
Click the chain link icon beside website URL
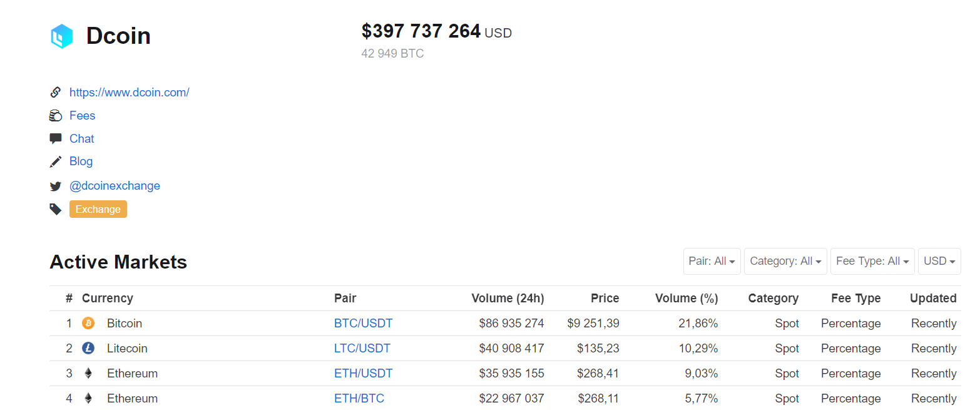56,93
